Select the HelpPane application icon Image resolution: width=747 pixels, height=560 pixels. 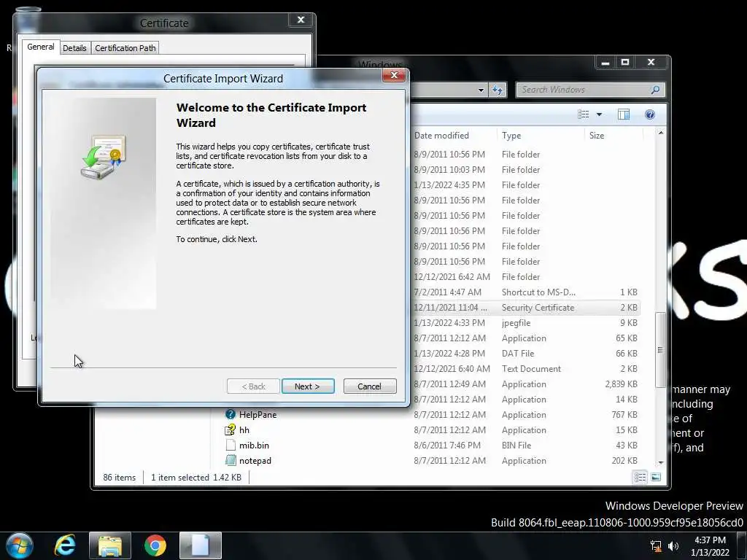231,414
